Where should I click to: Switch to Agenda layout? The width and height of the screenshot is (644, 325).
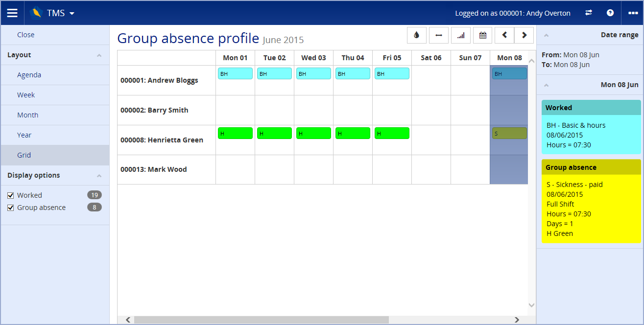[x=55, y=75]
